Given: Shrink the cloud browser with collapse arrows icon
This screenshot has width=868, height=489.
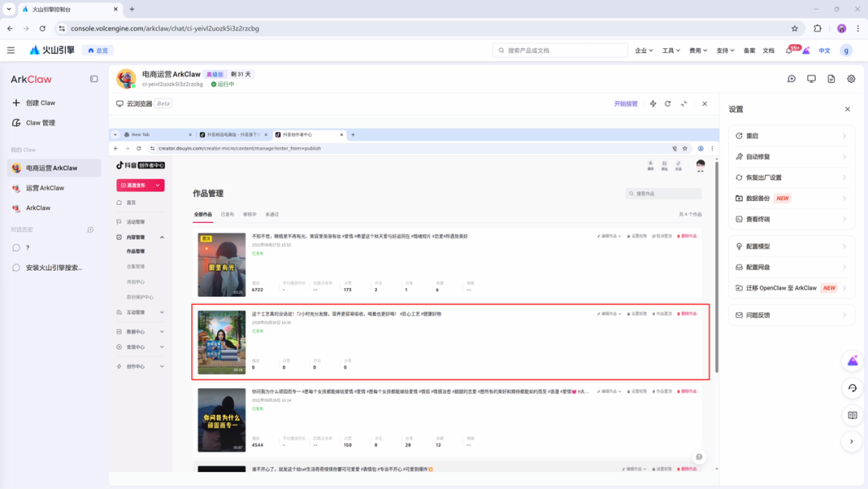Looking at the screenshot, I should [684, 104].
